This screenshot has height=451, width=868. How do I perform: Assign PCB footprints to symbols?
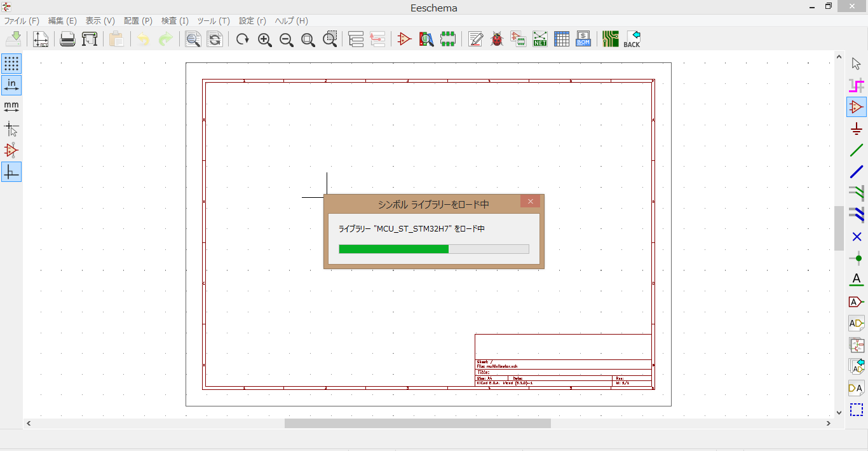pyautogui.click(x=519, y=39)
